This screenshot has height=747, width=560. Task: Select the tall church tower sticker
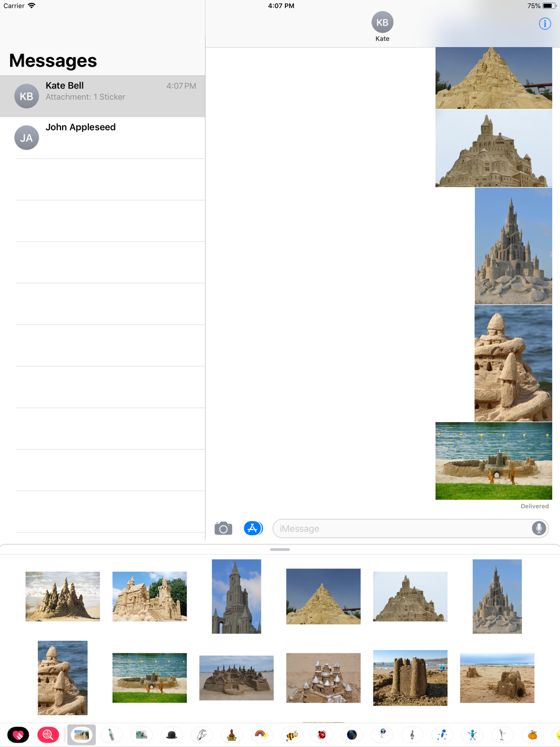[236, 596]
